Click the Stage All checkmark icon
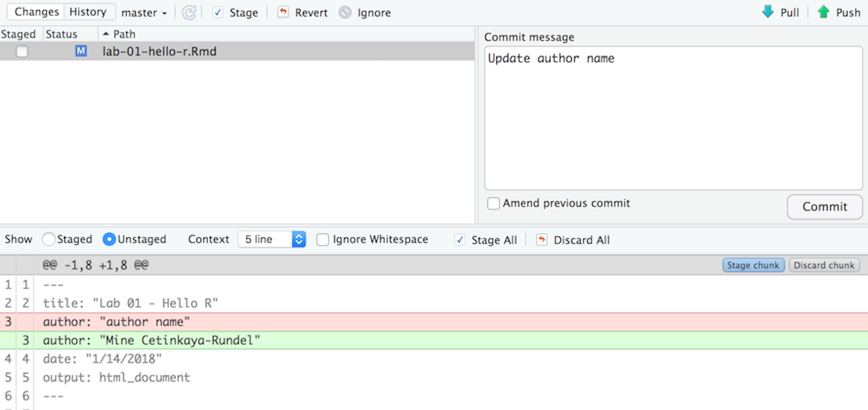 460,240
